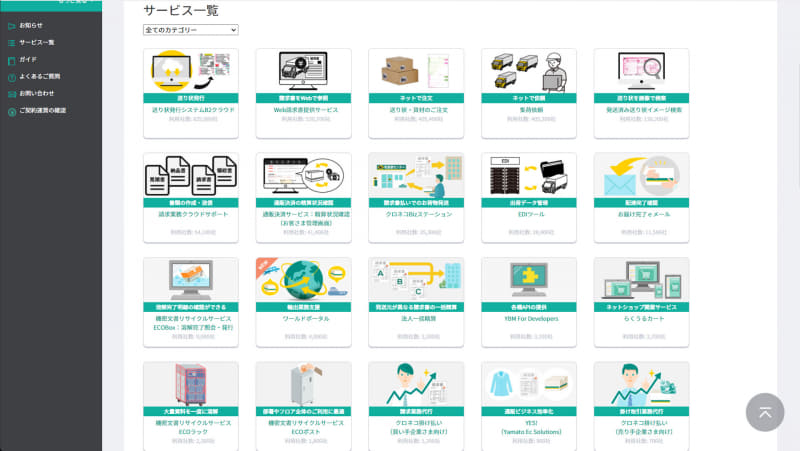This screenshot has width=800, height=451.
Task: Open the クロネコBizステーション service link
Action: pos(419,215)
